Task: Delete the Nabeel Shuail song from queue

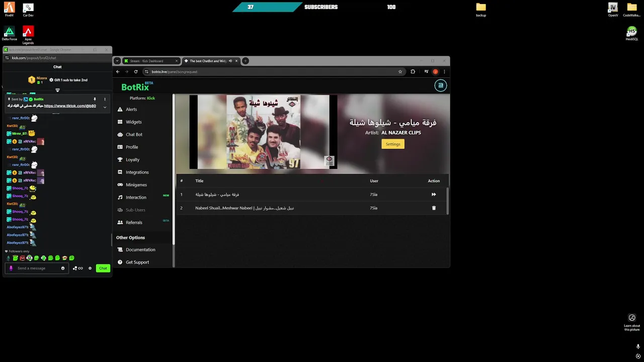Action: click(x=434, y=208)
